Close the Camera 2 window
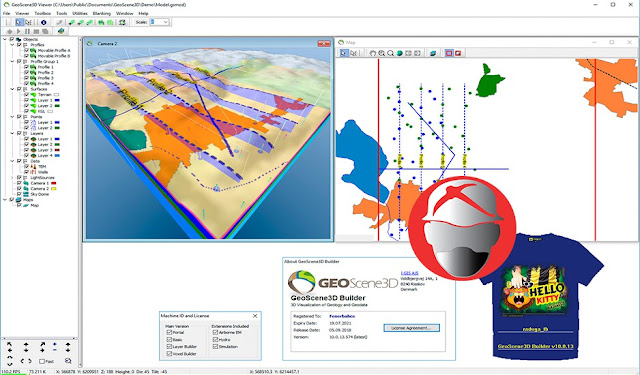640x375 pixels. [x=324, y=43]
